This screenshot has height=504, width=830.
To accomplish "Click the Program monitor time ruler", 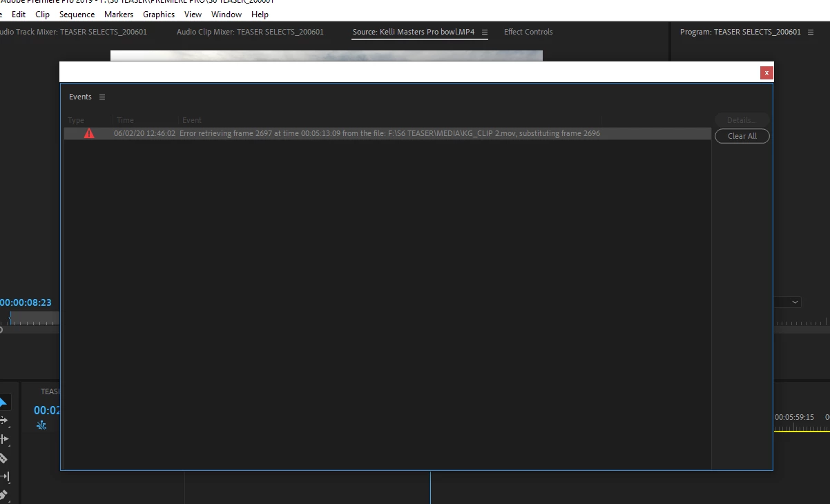I will click(801, 322).
